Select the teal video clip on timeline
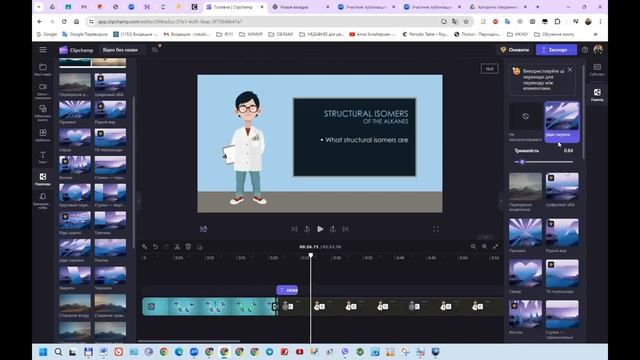Image resolution: width=640 pixels, height=360 pixels. tap(209, 307)
